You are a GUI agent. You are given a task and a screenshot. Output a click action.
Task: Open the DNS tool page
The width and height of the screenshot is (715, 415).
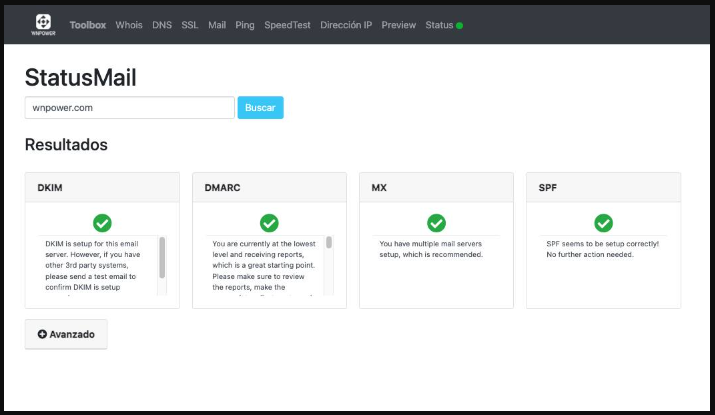[162, 25]
